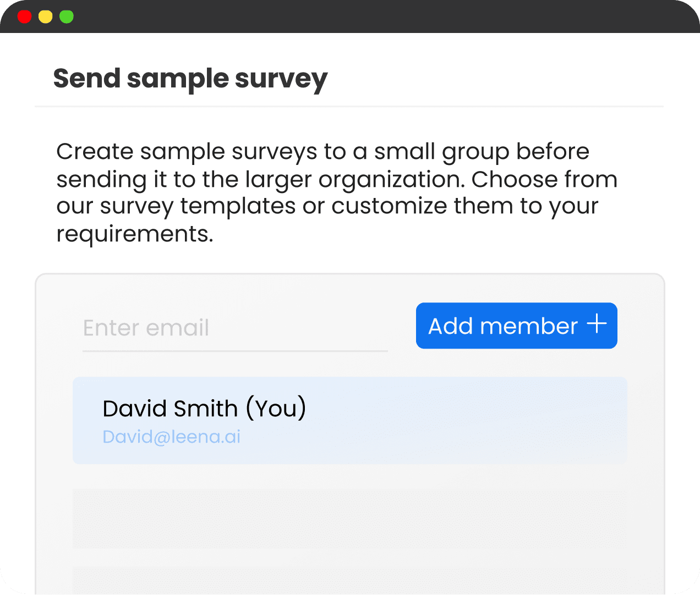The height and width of the screenshot is (595, 700).
Task: Click the dark window title bar
Action: click(350, 16)
